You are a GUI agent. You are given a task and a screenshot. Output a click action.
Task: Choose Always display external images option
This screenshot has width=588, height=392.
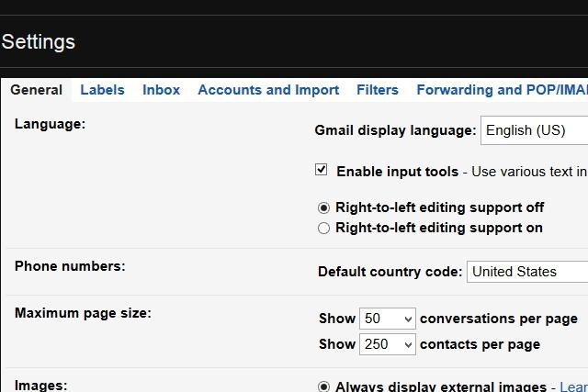click(x=323, y=387)
